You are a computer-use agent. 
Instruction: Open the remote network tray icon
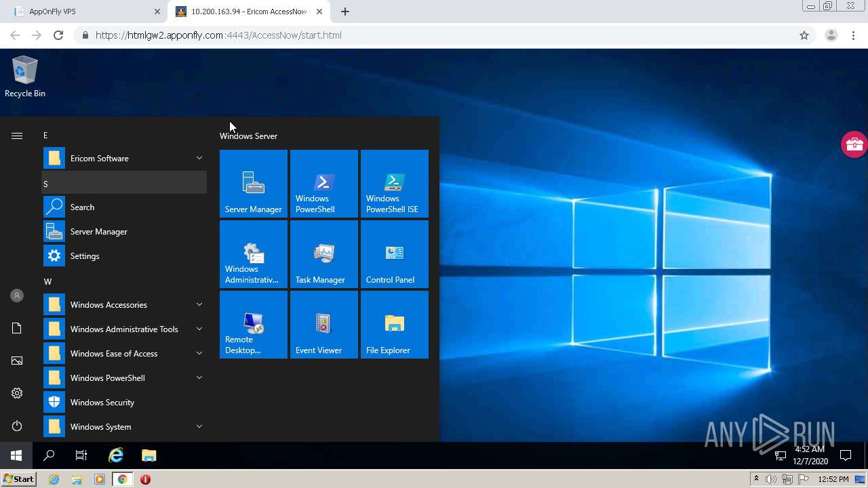(781, 455)
